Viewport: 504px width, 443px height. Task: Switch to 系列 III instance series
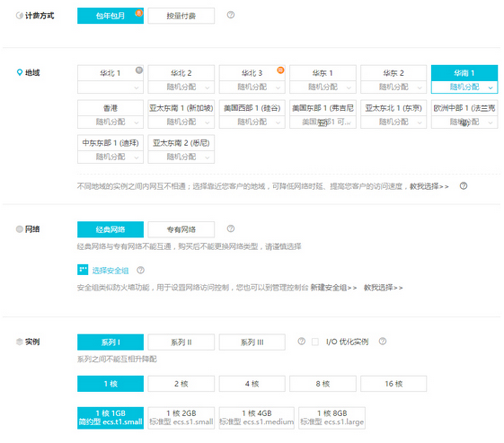pos(252,342)
